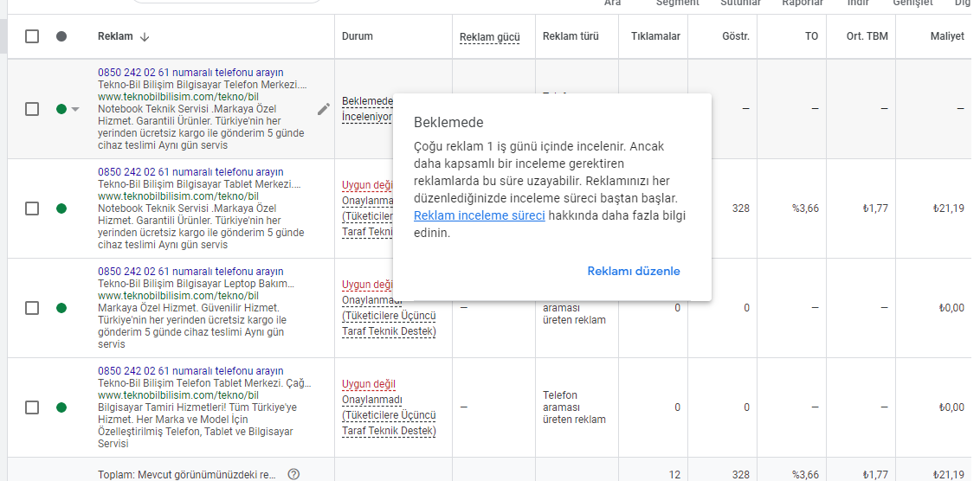Image resolution: width=980 pixels, height=481 pixels.
Task: Click phone headline of Leptop Bakım ad
Action: [190, 272]
